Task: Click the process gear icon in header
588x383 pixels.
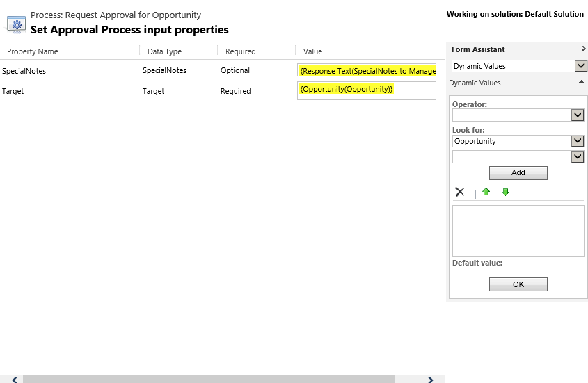Action: (x=16, y=25)
